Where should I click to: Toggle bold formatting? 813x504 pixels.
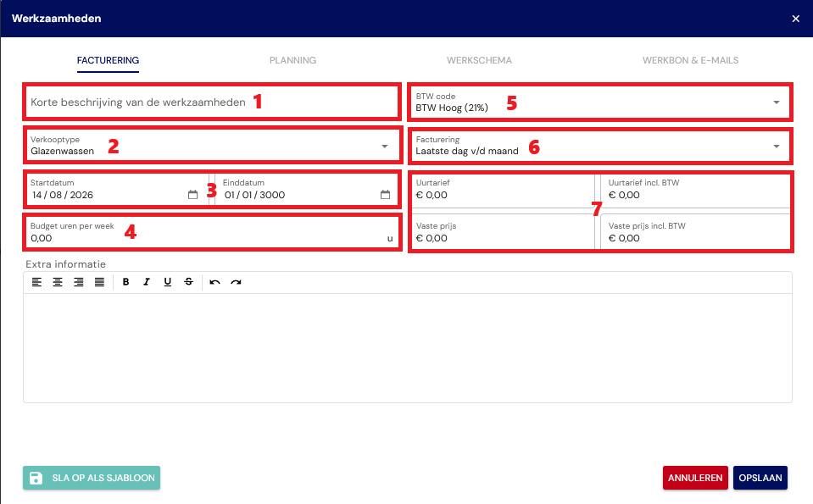click(x=126, y=282)
